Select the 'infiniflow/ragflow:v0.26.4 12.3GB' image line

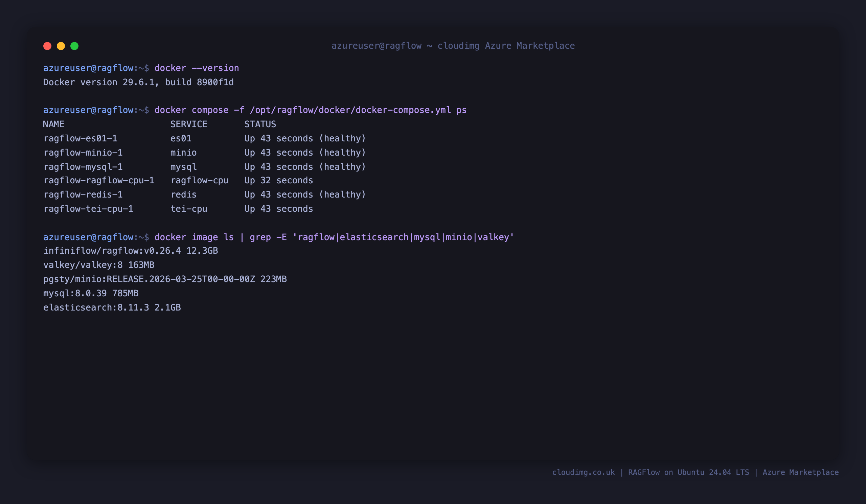[x=131, y=251]
